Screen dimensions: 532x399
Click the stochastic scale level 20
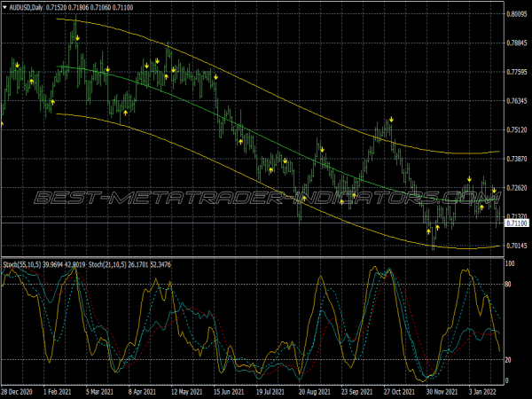pyautogui.click(x=509, y=360)
